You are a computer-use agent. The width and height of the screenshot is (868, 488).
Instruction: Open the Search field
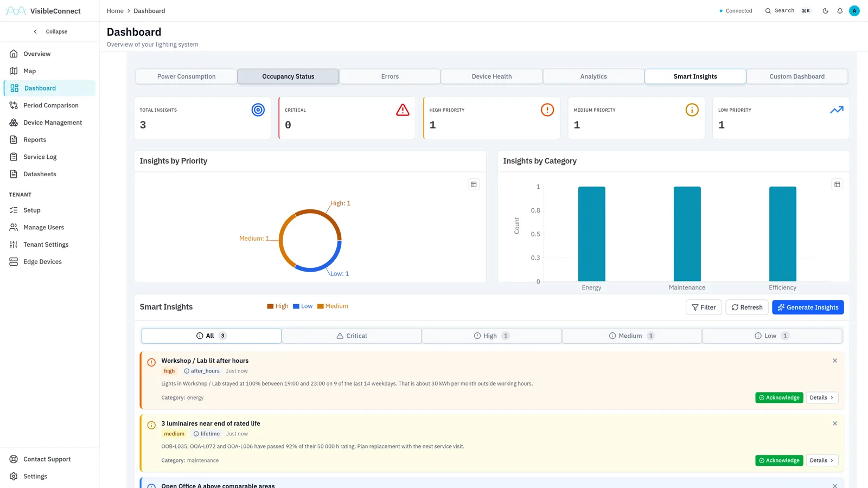point(787,11)
